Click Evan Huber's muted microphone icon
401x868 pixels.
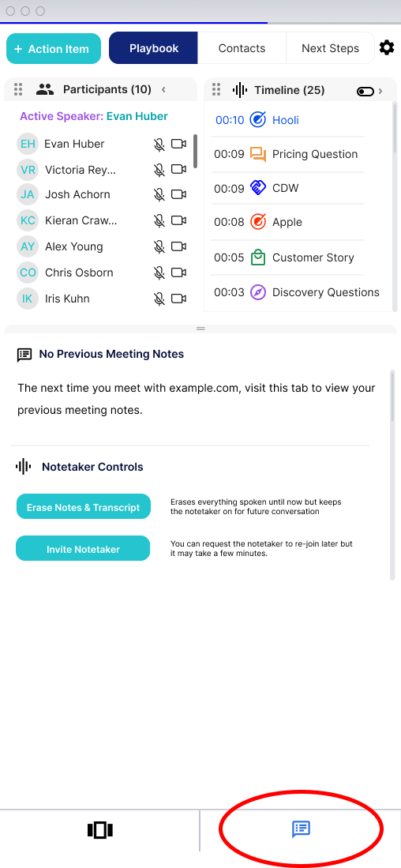159,145
